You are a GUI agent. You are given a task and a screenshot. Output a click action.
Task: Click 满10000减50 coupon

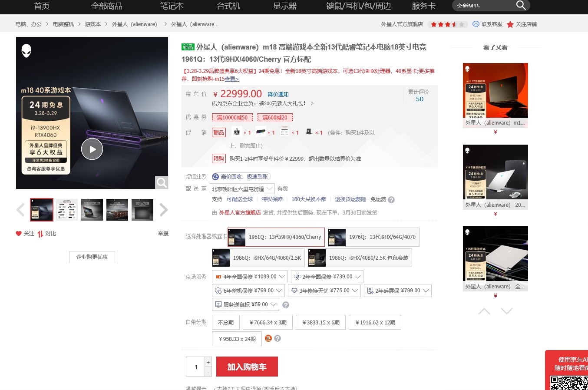232,118
